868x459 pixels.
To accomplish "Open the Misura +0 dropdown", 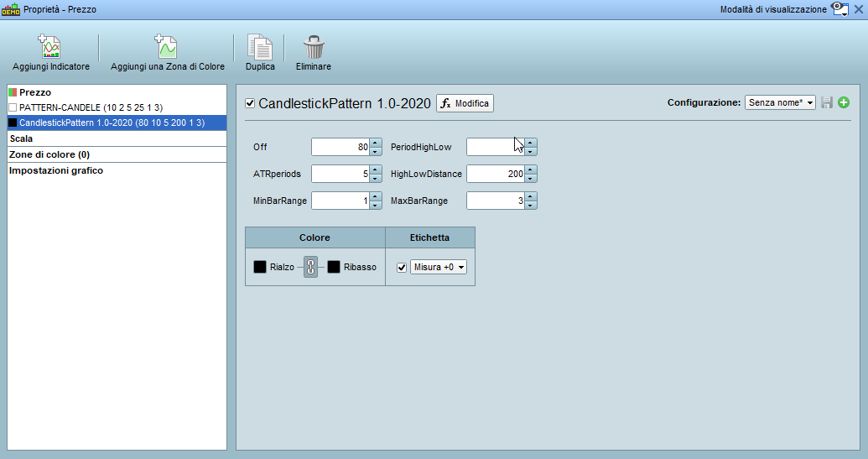I will 439,267.
